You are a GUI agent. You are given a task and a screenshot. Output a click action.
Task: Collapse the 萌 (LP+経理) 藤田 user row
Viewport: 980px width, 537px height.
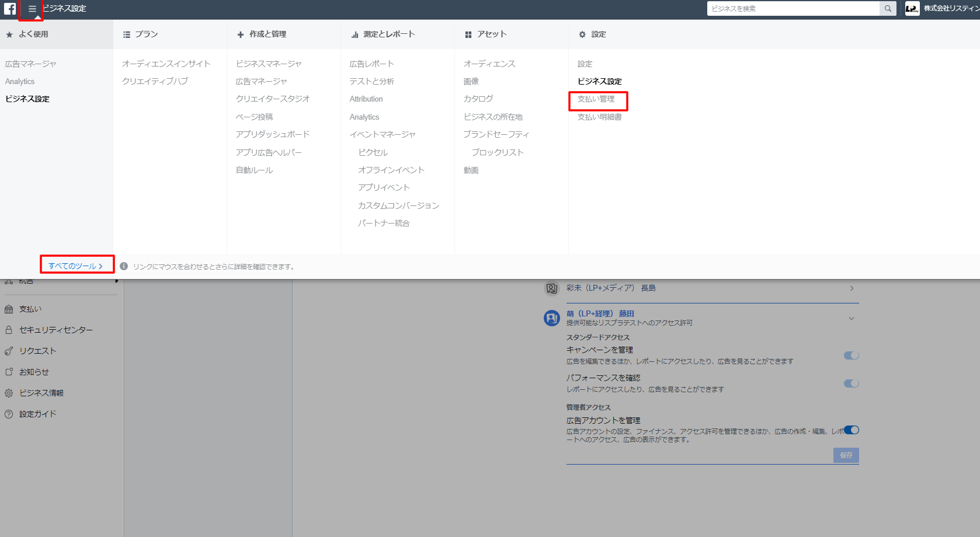(851, 318)
